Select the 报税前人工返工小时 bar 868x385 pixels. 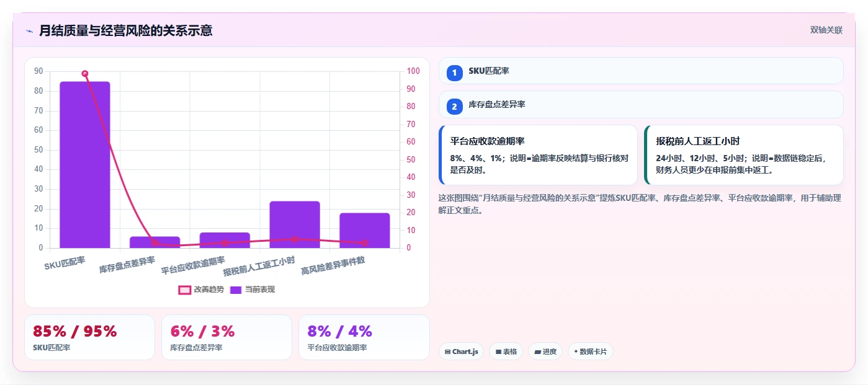click(x=295, y=224)
